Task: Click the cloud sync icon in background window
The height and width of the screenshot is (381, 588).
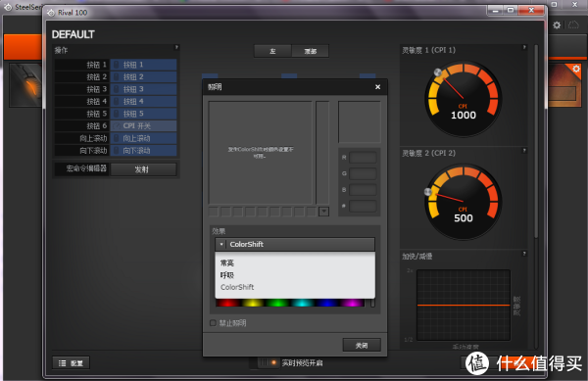Action: [573, 25]
